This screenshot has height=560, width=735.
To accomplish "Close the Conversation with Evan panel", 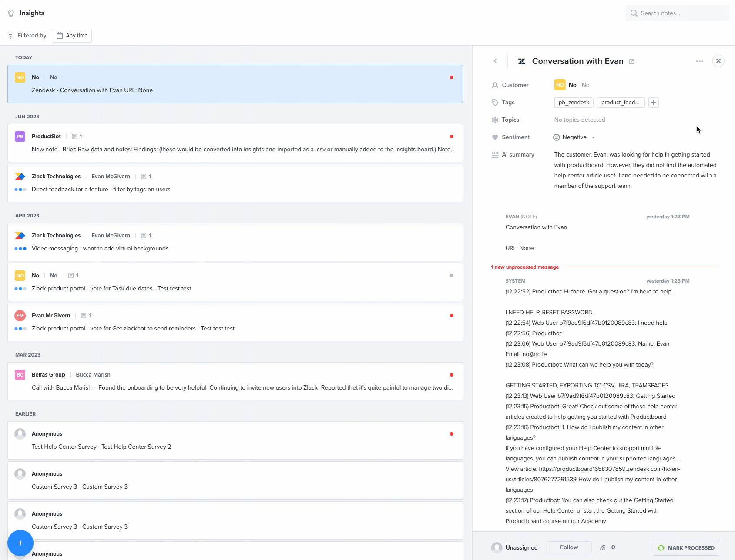I will tap(718, 61).
